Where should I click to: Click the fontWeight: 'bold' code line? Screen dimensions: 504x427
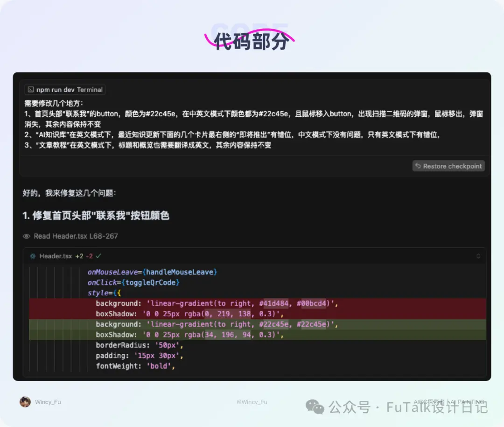coord(135,366)
